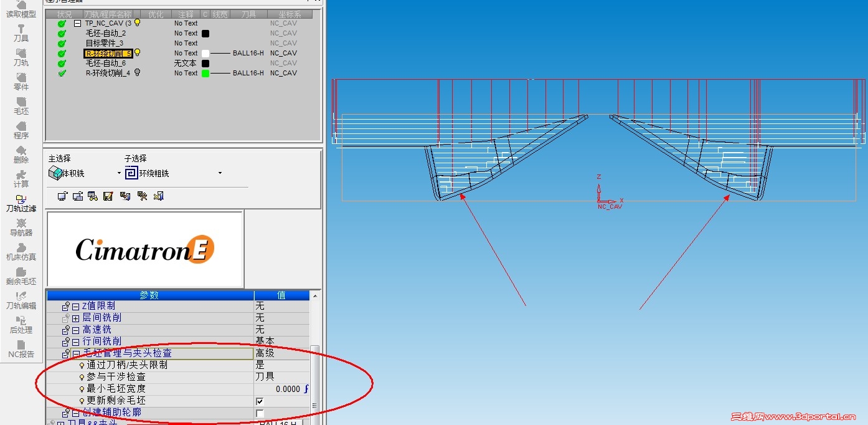
Task: Click the white color swatch of R-环绕切削_5
Action: click(205, 54)
